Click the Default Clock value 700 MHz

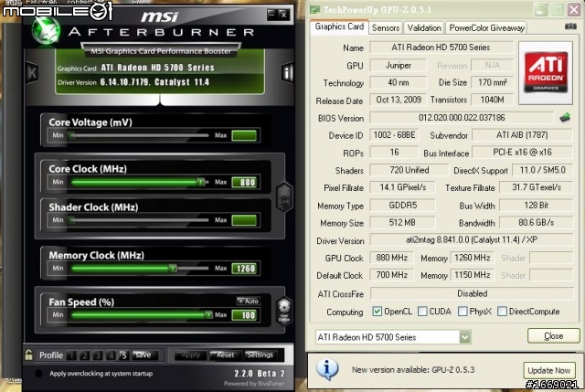point(391,275)
